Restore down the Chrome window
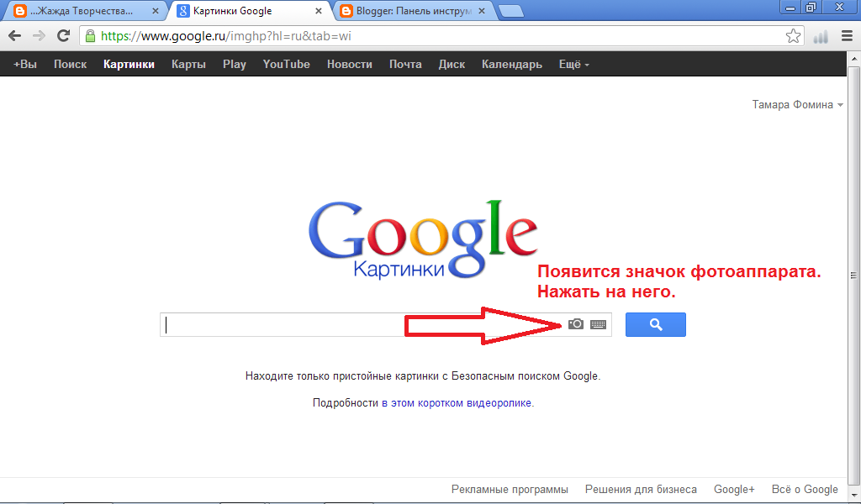861x504 pixels. [811, 7]
